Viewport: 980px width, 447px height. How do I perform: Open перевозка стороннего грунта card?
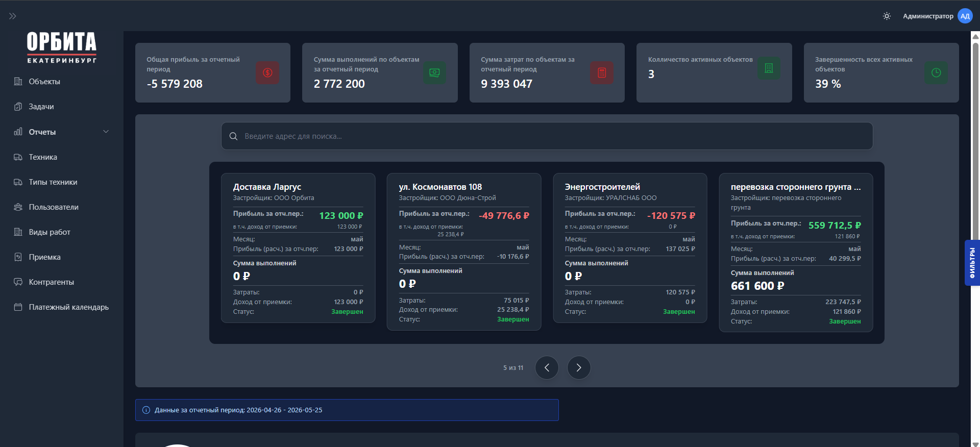coord(796,253)
